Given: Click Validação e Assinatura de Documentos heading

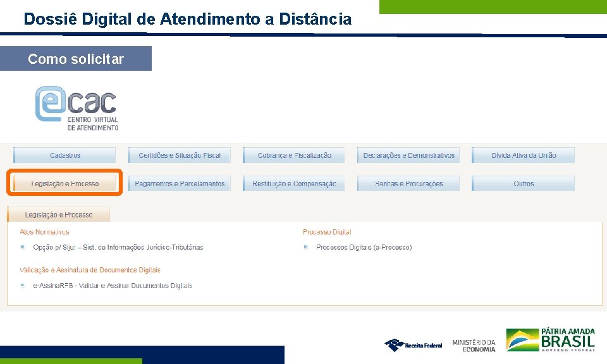Looking at the screenshot, I should coord(90,270).
